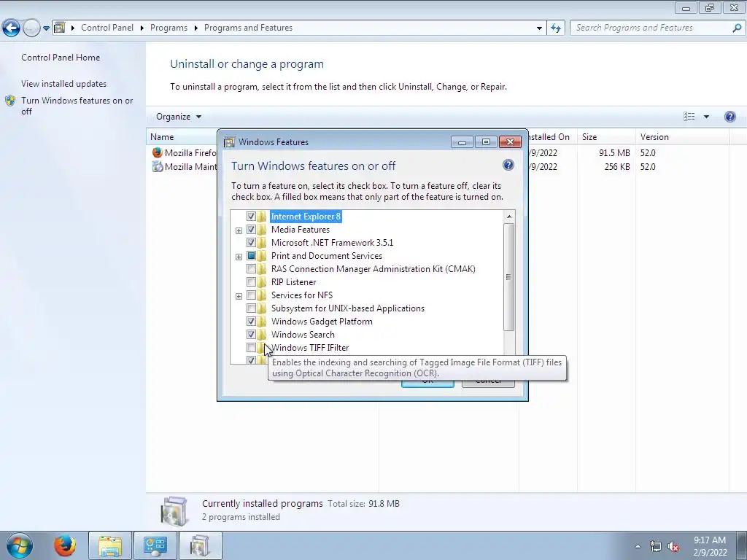
Task: Enable the Windows TIFF IFilter checkbox
Action: pos(251,348)
